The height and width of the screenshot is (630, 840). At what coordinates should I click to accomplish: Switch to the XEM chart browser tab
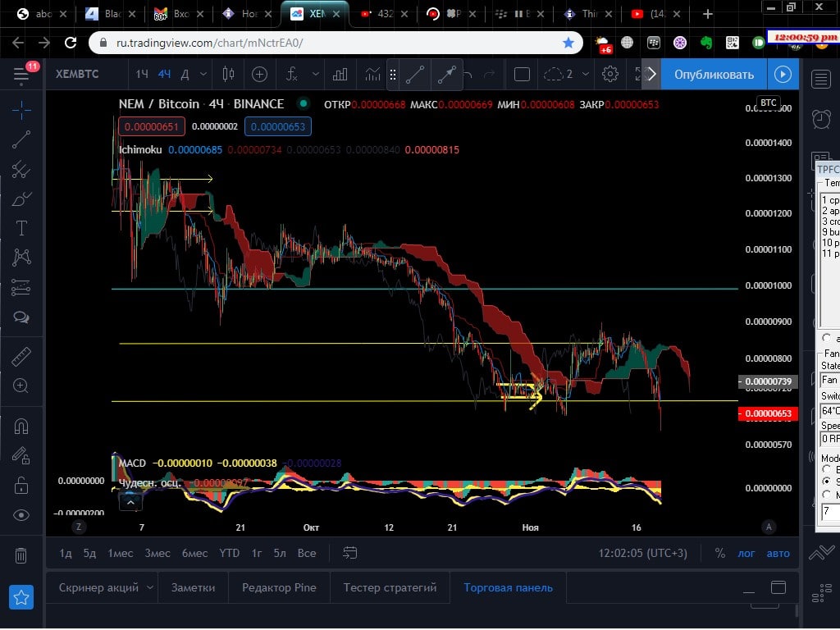pos(316,14)
